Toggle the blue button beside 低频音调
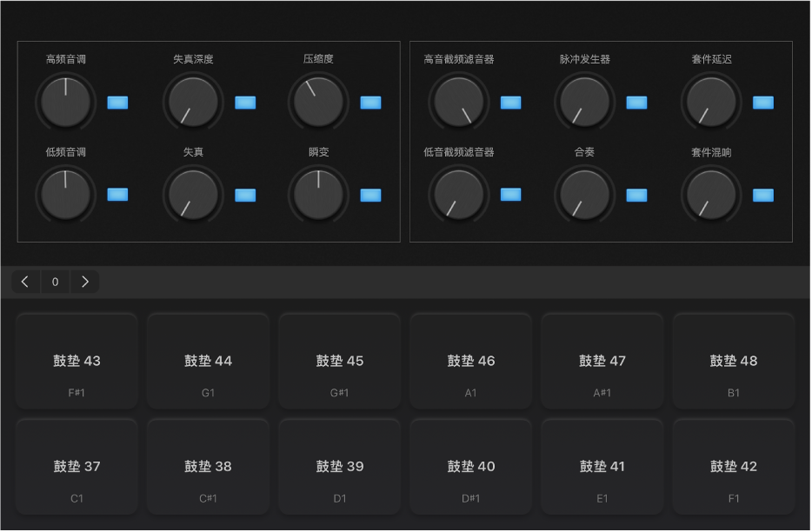Viewport: 812px width, 532px height. pyautogui.click(x=117, y=195)
